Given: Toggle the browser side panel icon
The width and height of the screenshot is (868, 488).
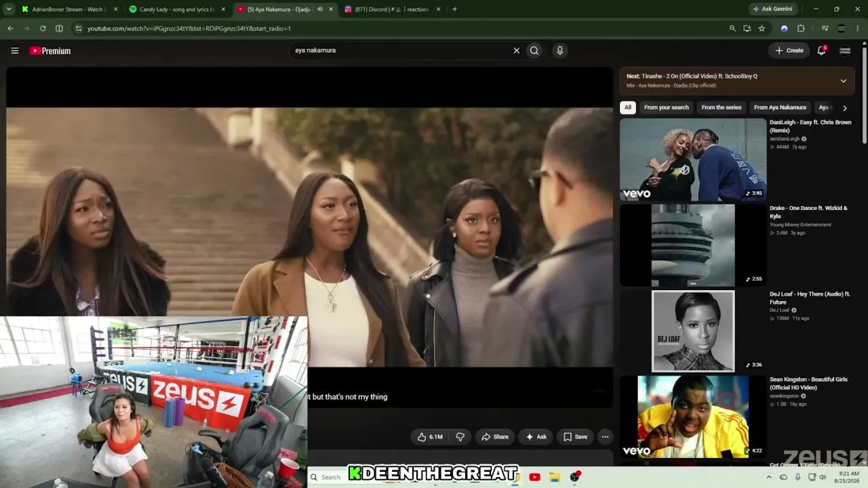Looking at the screenshot, I should point(59,28).
